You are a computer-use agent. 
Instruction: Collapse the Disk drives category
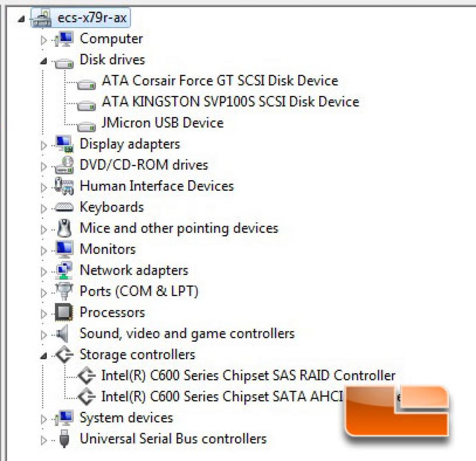click(44, 61)
